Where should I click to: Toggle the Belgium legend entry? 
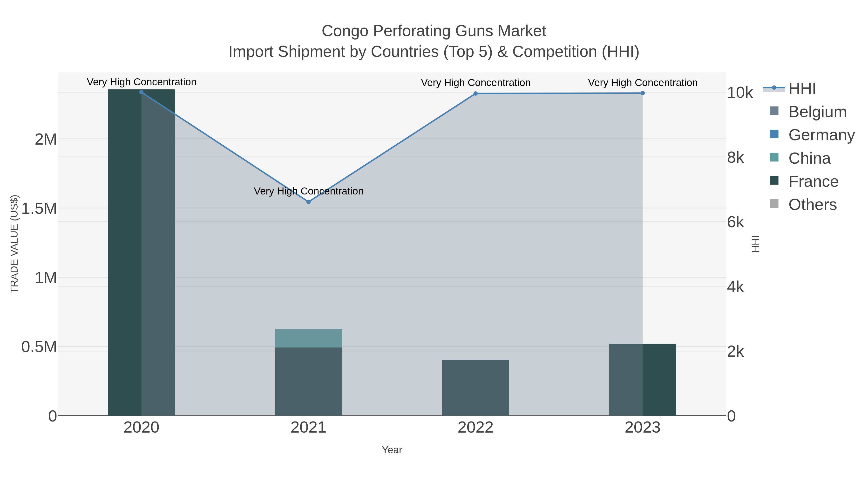tap(808, 112)
